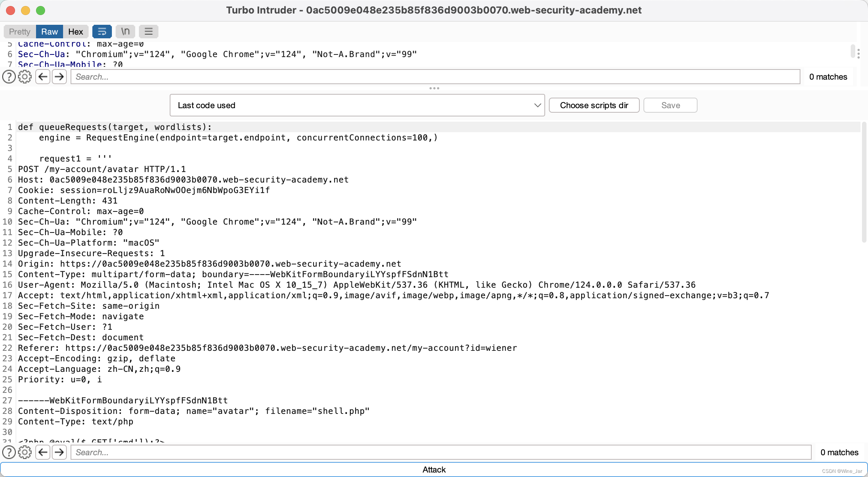Click the Save button
The width and height of the screenshot is (868, 477).
click(x=671, y=105)
